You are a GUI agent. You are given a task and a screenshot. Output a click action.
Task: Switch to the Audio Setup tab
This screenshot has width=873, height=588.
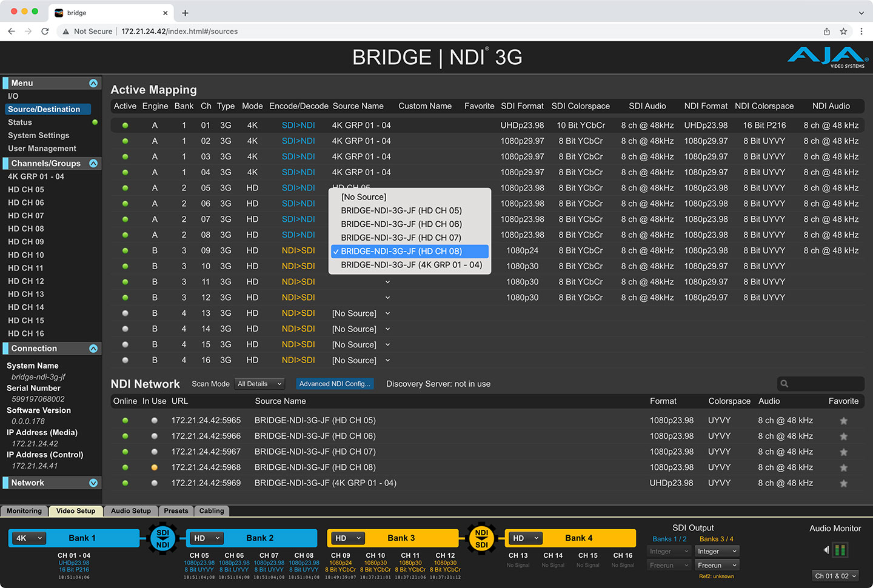coord(130,511)
